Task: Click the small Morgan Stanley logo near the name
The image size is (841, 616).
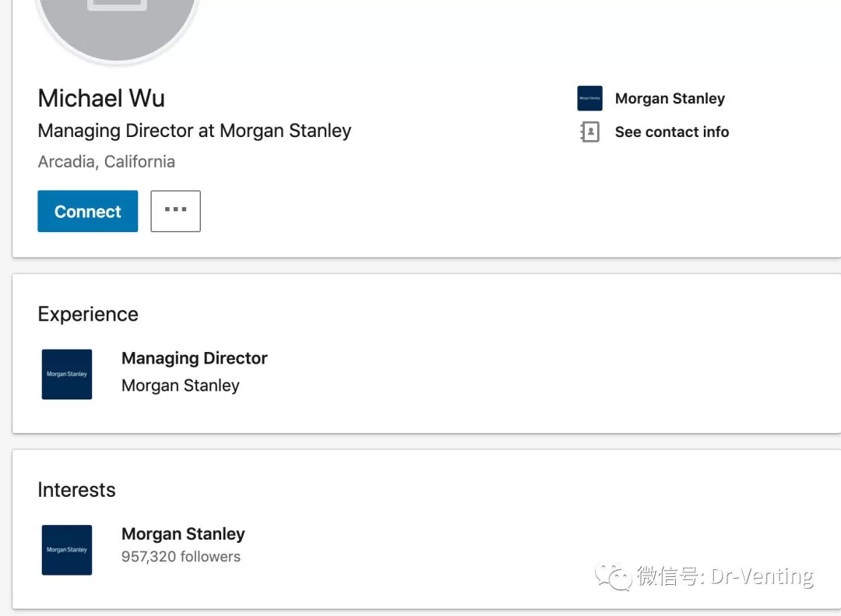Action: 589,98
